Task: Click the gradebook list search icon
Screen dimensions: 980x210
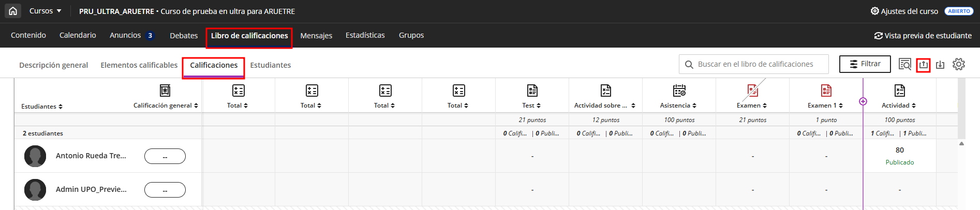Action: (904, 65)
